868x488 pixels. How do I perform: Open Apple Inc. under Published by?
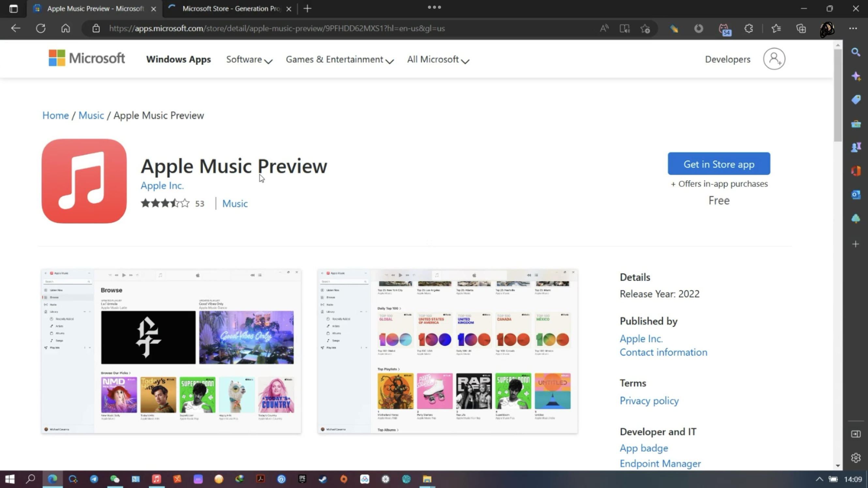[x=641, y=338]
